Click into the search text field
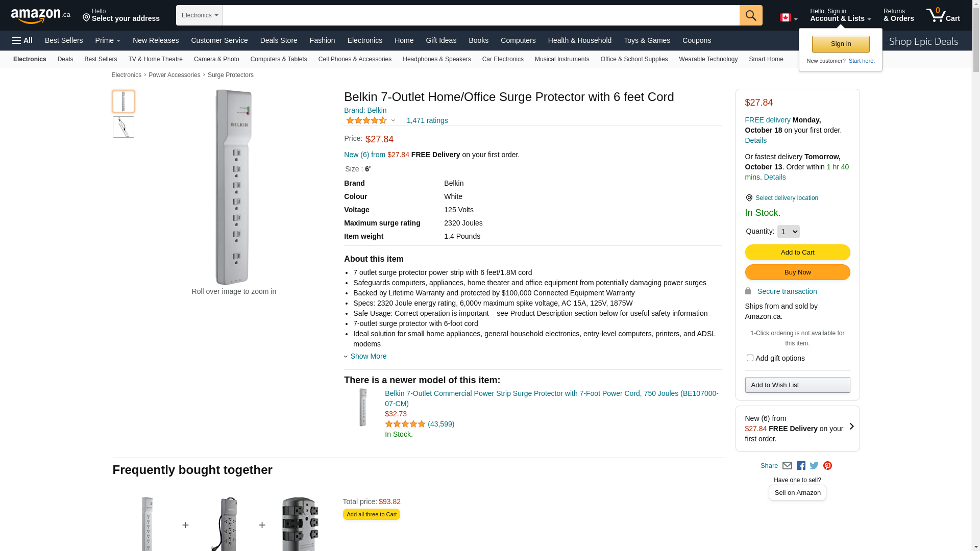 pos(481,15)
